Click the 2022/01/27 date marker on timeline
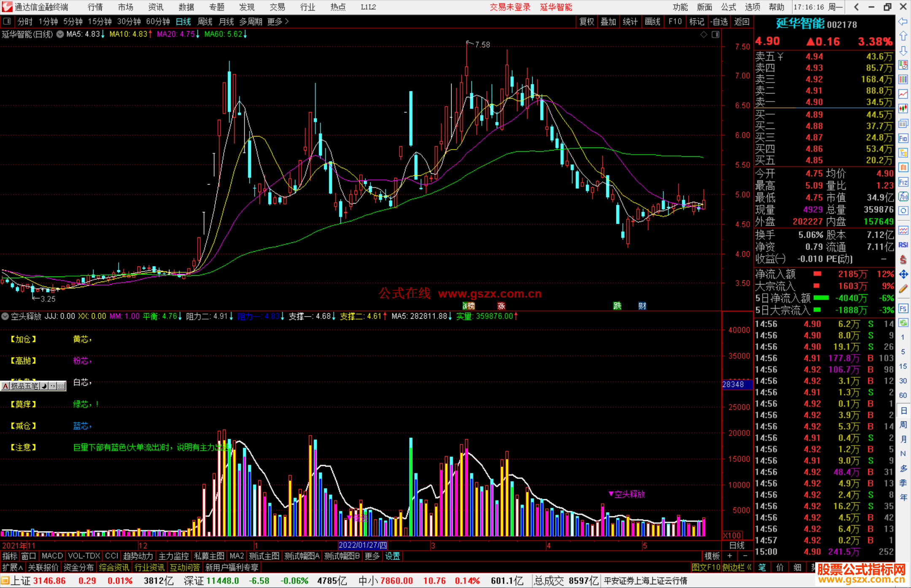Screen dimensions: 911x588 tap(363, 545)
